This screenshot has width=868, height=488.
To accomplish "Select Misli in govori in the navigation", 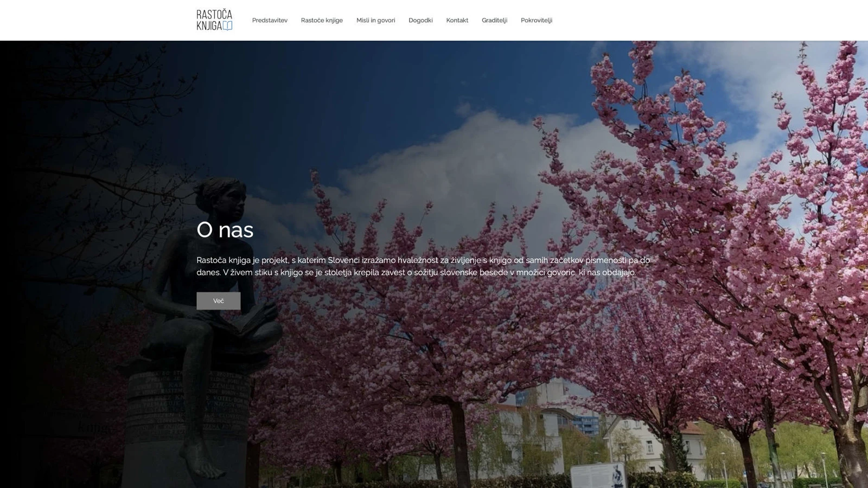I will (x=375, y=21).
